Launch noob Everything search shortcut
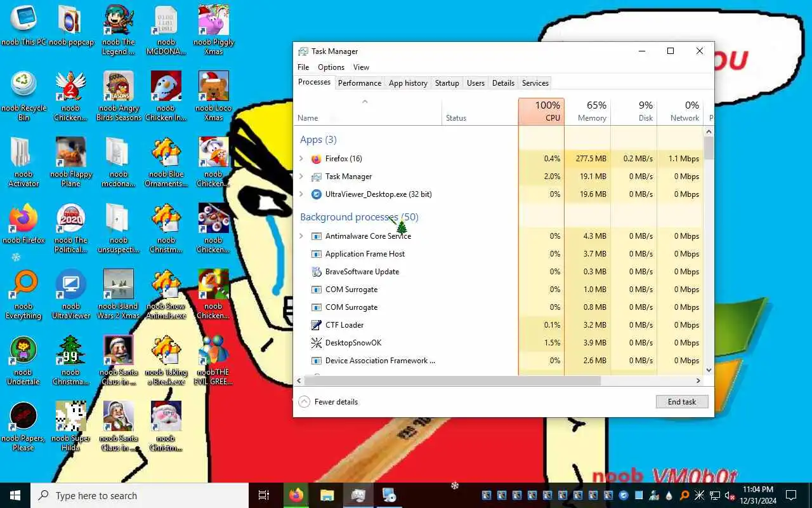This screenshot has height=508, width=812. 23,295
